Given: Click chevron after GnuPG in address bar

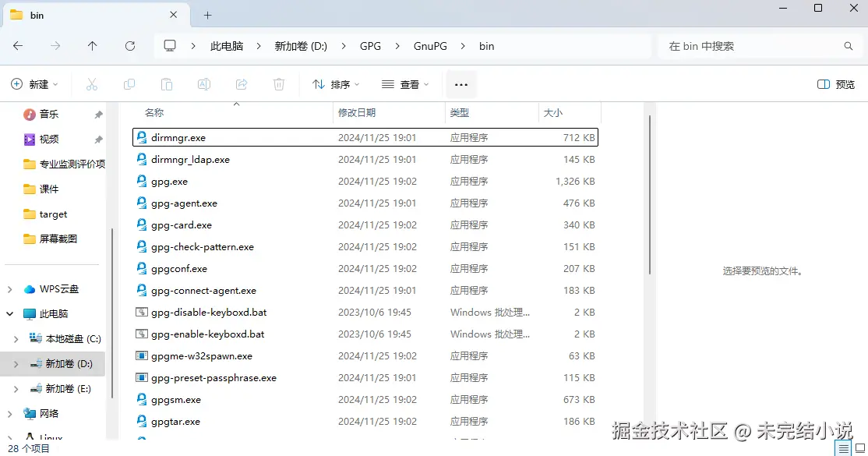Looking at the screenshot, I should click(x=463, y=46).
